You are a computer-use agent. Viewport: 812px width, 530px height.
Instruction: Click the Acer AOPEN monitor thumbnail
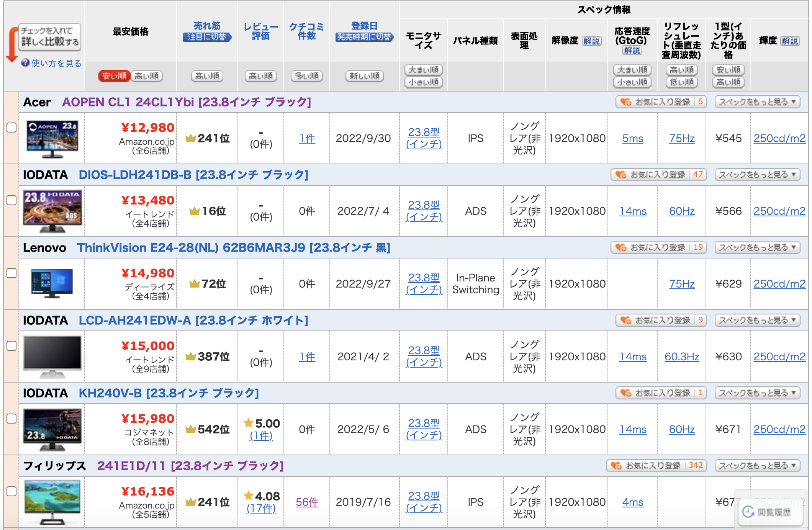(52, 139)
